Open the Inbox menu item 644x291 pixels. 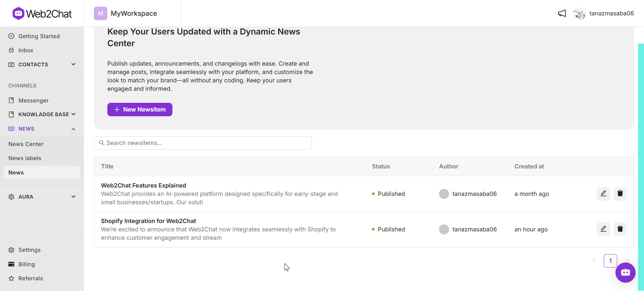pos(26,50)
